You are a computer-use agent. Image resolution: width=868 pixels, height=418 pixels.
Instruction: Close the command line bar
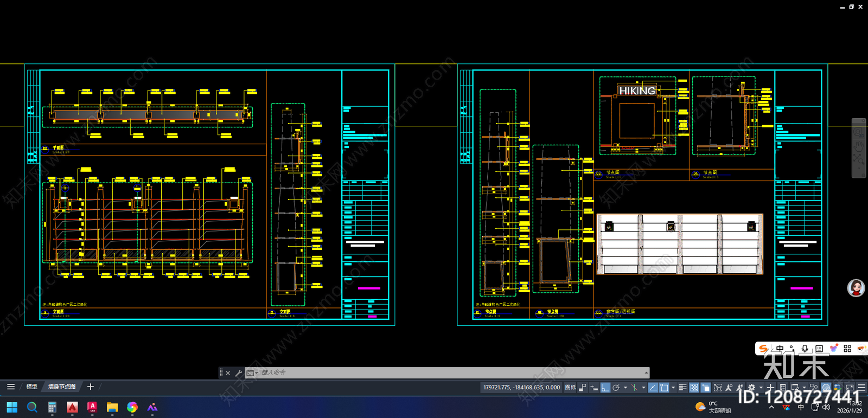coord(228,373)
